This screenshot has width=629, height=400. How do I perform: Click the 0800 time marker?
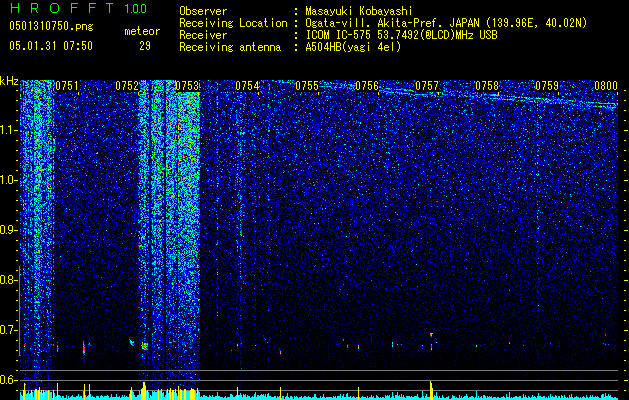(x=606, y=86)
